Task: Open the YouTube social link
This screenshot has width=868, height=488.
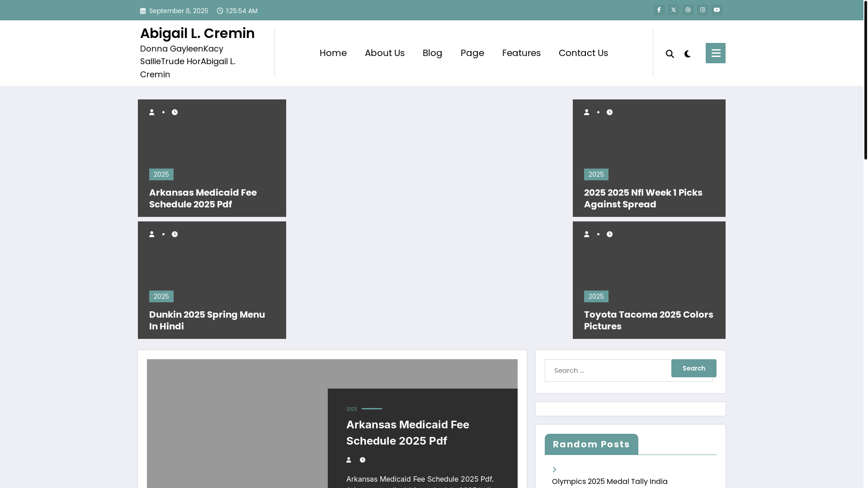Action: (717, 10)
